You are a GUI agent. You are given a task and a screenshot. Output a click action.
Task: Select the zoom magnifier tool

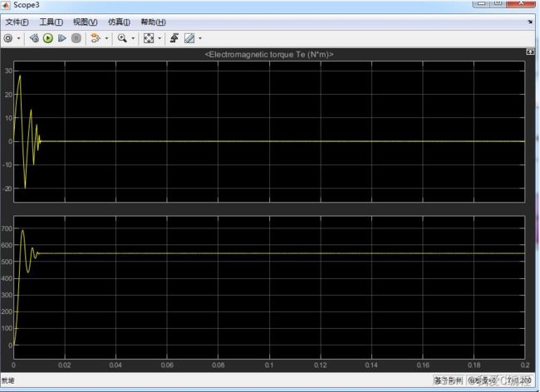122,38
